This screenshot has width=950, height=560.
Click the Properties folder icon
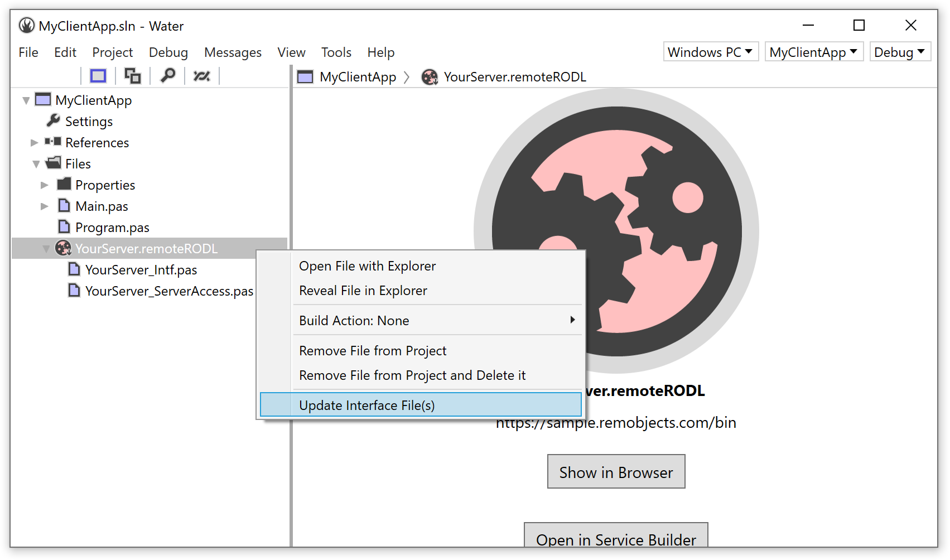[64, 184]
